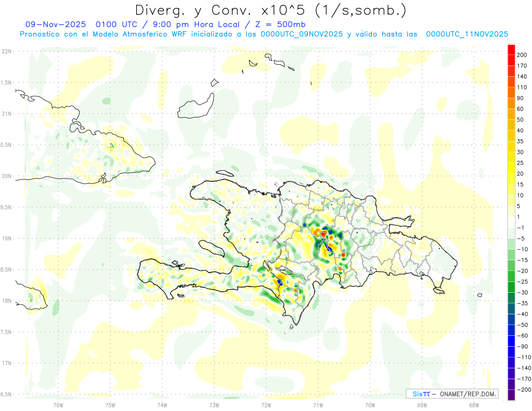
Task: Click the 71W longitude axis label
Action: (318, 405)
